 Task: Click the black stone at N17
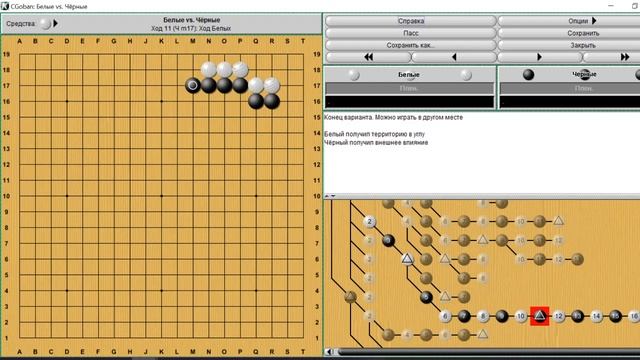[209, 85]
